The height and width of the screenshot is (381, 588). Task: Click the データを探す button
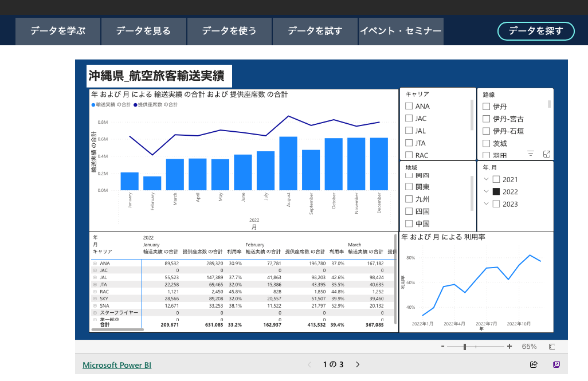click(536, 31)
